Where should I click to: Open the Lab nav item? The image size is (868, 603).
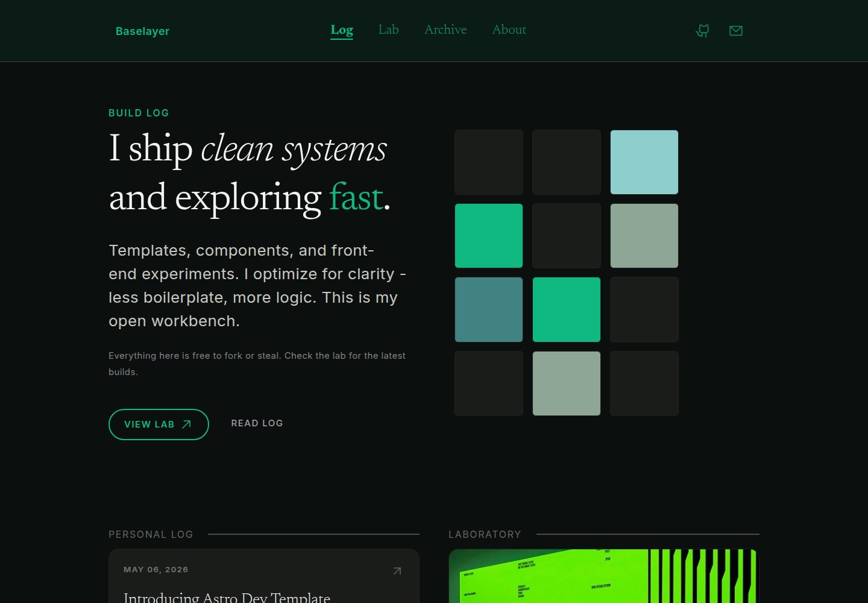pos(389,30)
